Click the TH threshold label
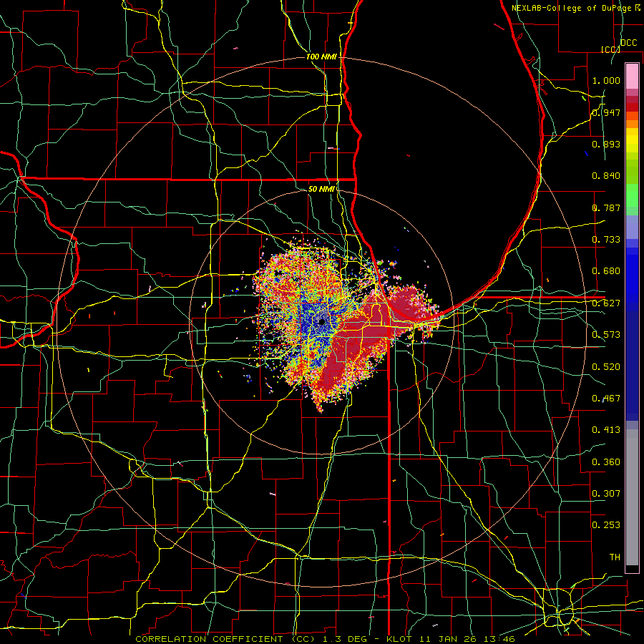644x644 pixels. (615, 557)
